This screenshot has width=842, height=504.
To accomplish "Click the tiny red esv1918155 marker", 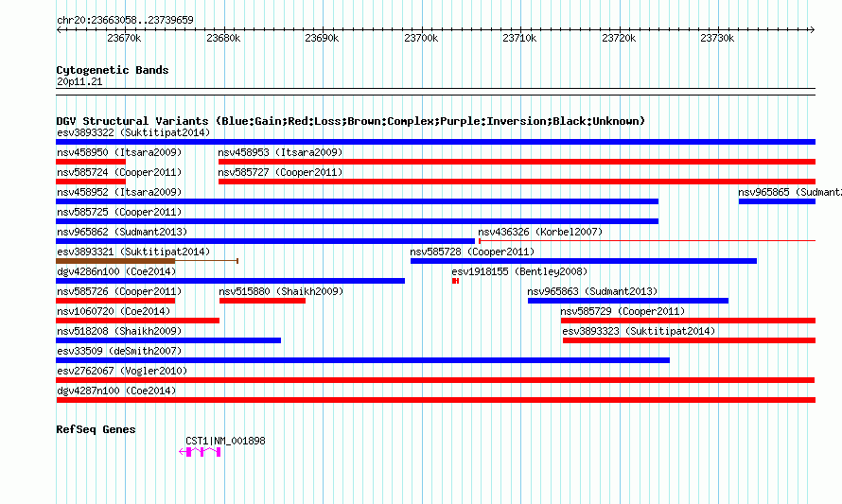I will [455, 281].
